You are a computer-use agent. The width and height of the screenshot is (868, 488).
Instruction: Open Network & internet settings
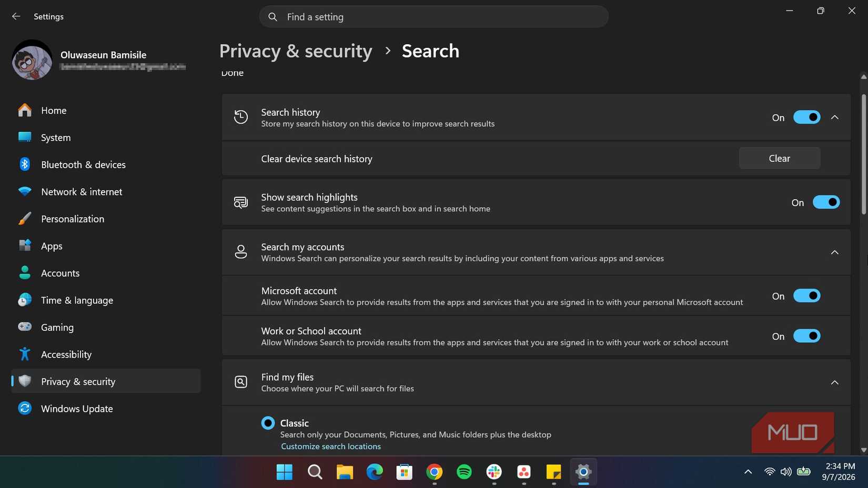pos(106,192)
